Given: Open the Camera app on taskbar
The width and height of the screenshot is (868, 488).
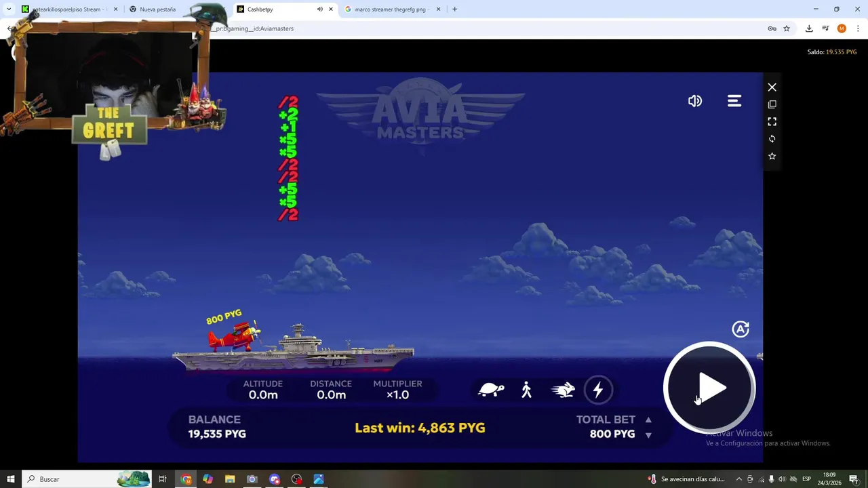Looking at the screenshot, I should click(252, 479).
